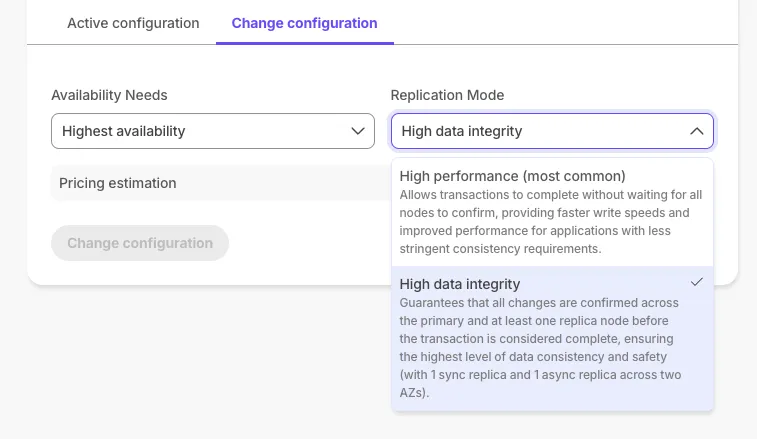
Task: Choose the High data integrity option
Action: coord(552,338)
